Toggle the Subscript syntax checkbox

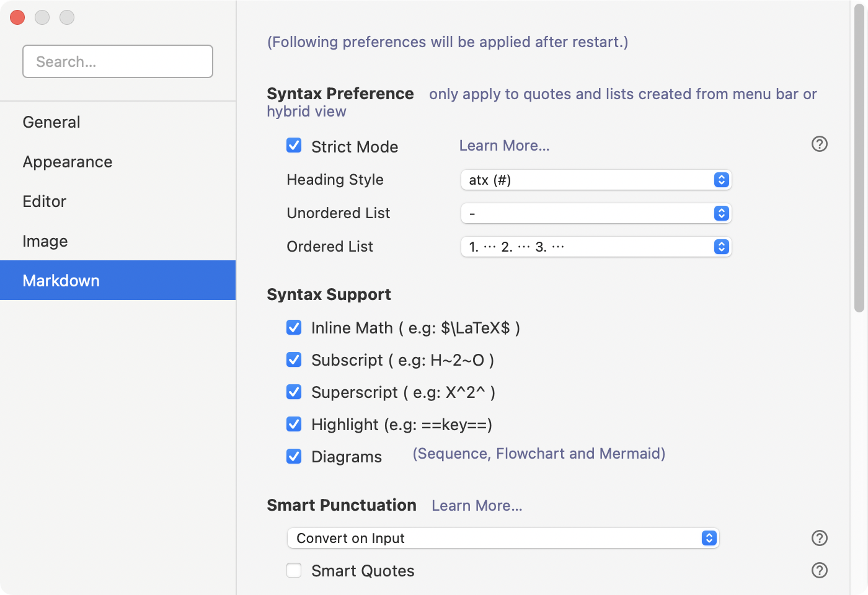(x=294, y=359)
